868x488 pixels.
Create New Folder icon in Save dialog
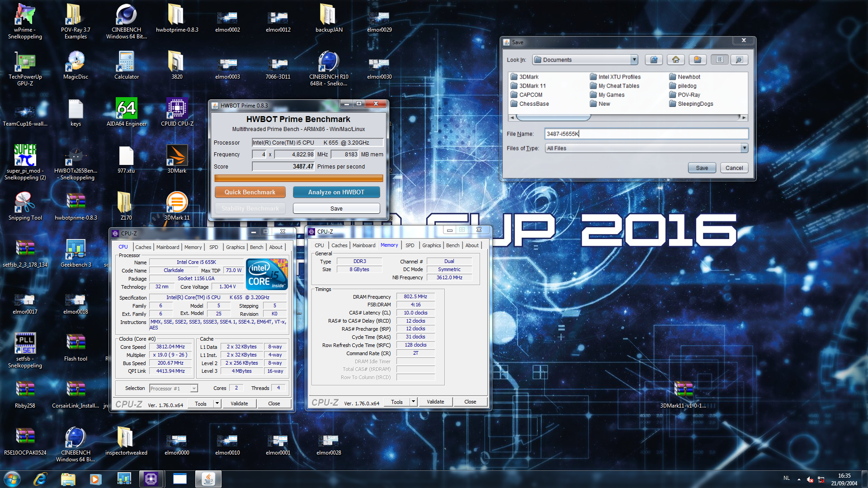(x=698, y=60)
